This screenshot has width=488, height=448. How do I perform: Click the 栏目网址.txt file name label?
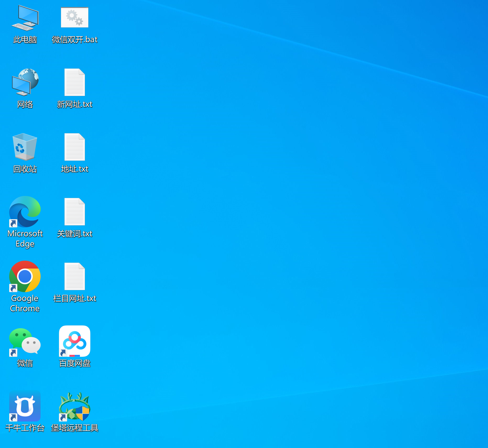(75, 298)
